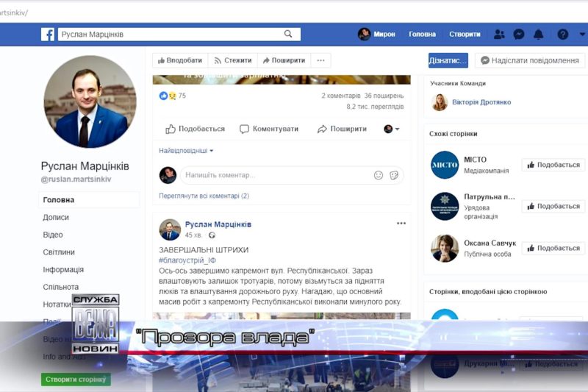Image resolution: width=588 pixels, height=392 pixels.
Task: Open the sticker picker in comment box
Action: pos(394,175)
